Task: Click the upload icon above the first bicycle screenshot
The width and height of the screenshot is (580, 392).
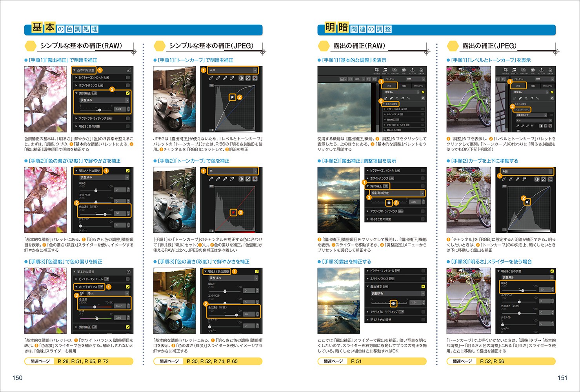Action: coord(541,70)
